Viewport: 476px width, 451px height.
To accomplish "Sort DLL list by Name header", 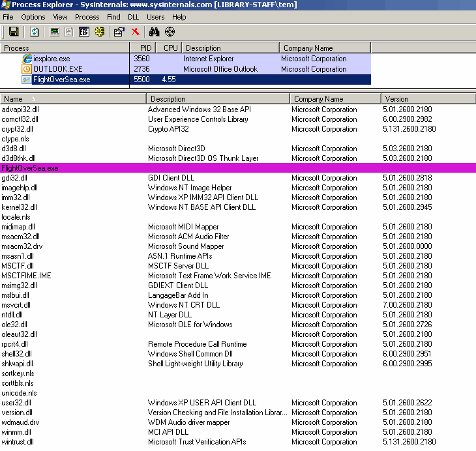I will [73, 99].
